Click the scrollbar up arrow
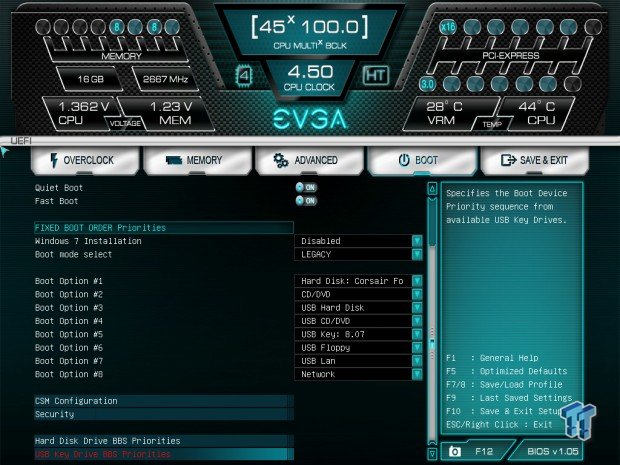The height and width of the screenshot is (465, 620). (432, 189)
